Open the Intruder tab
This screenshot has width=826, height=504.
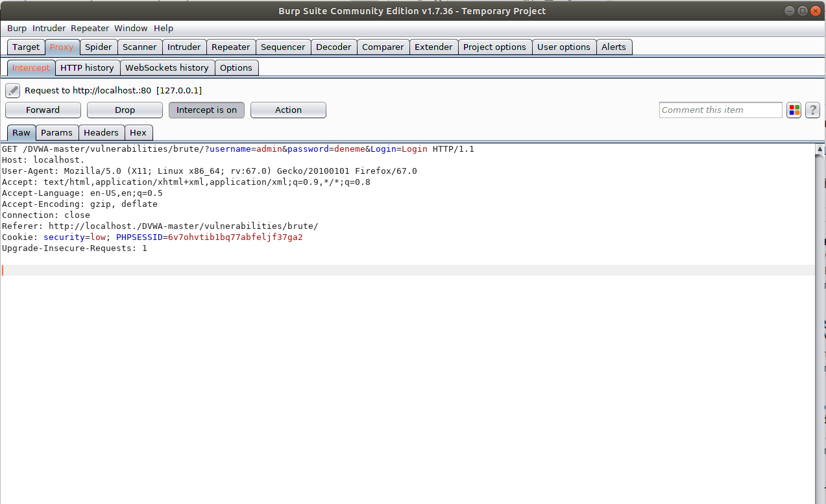(x=184, y=47)
